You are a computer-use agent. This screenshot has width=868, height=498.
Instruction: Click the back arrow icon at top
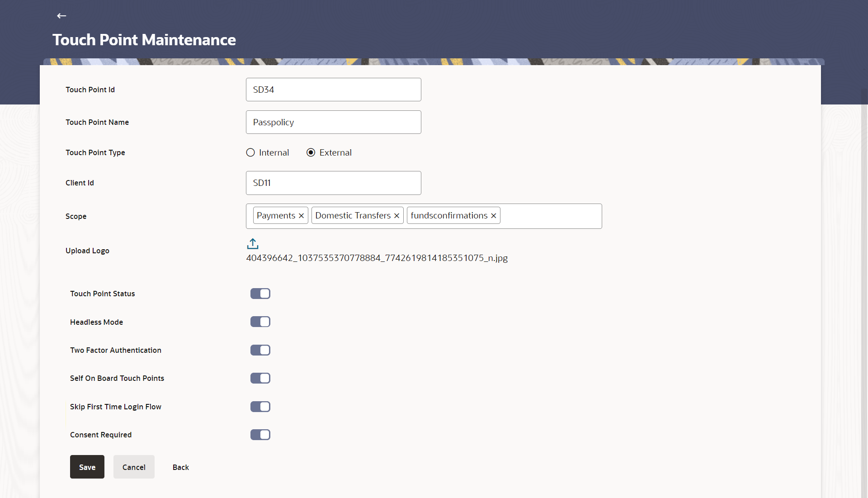[x=61, y=16]
